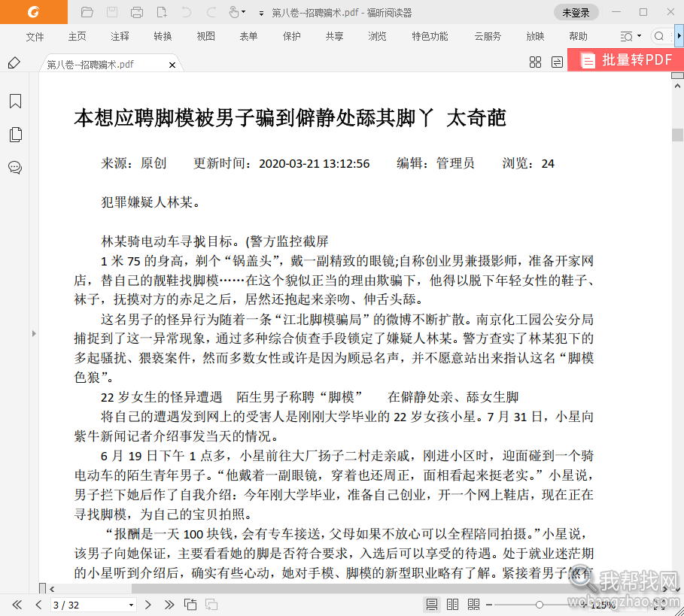Open the hand tool dropdown arrow
The image size is (684, 616).
pos(243,12)
